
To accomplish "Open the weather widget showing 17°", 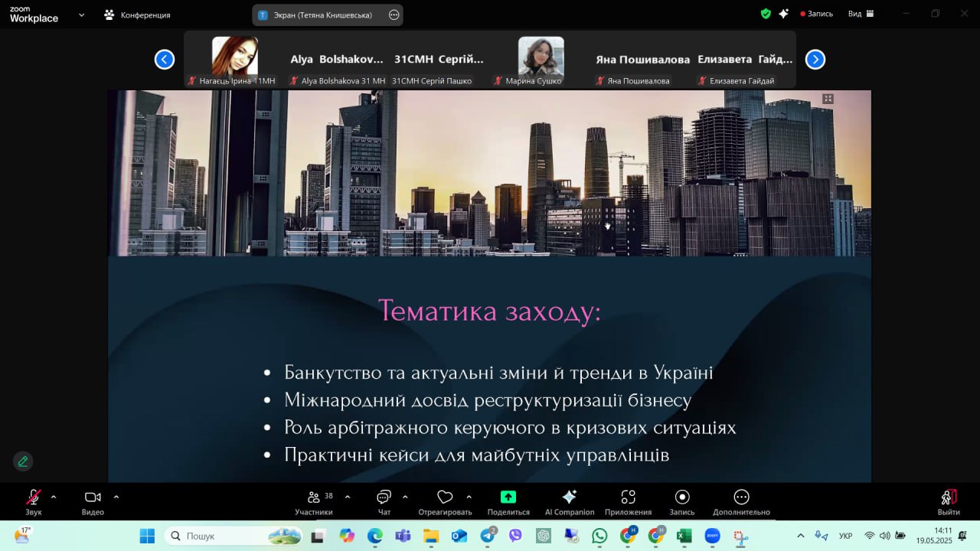I will tap(23, 535).
